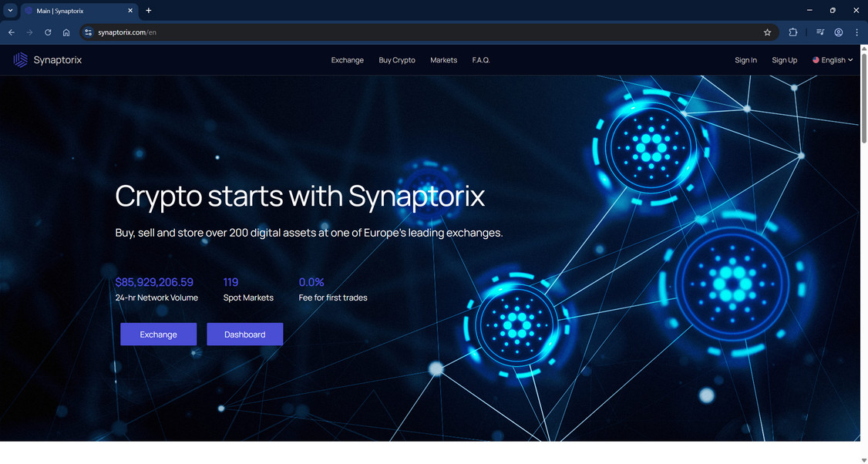The width and height of the screenshot is (868, 464).
Task: Open the browser home page icon
Action: tap(66, 32)
